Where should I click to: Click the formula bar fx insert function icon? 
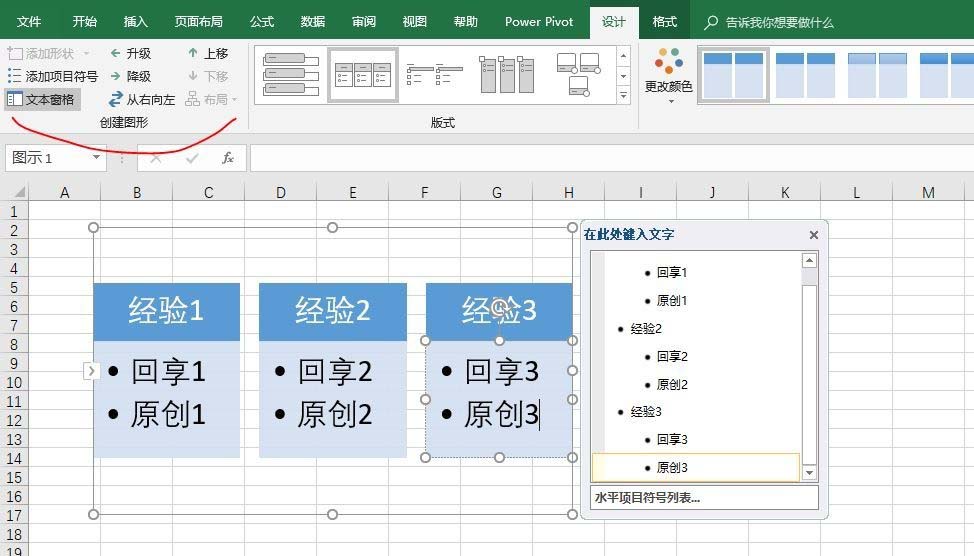coord(228,158)
